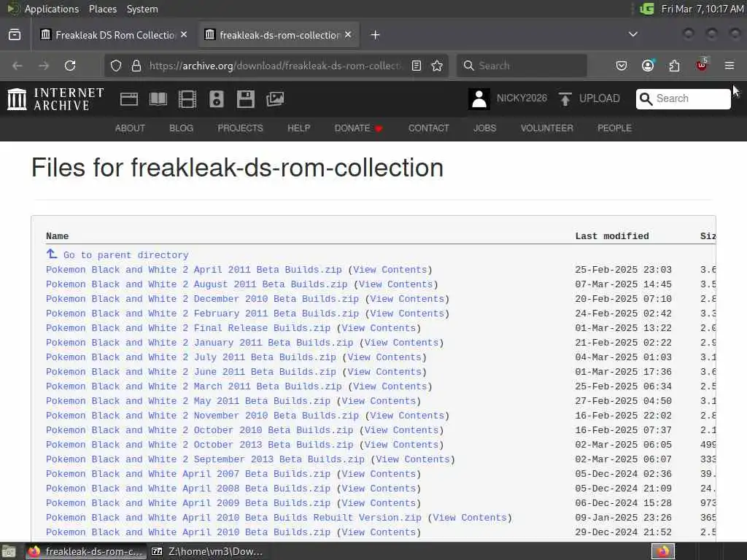Open the Applications menu
This screenshot has width=747, height=560.
52,9
